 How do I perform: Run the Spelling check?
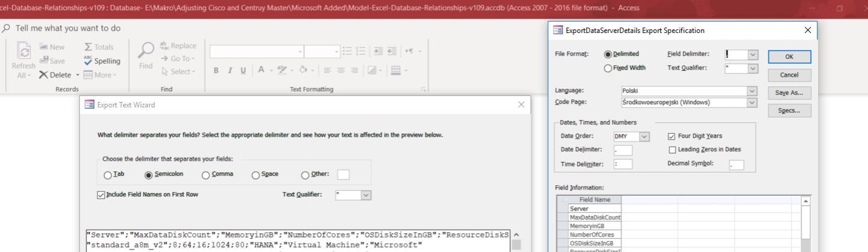(x=102, y=61)
